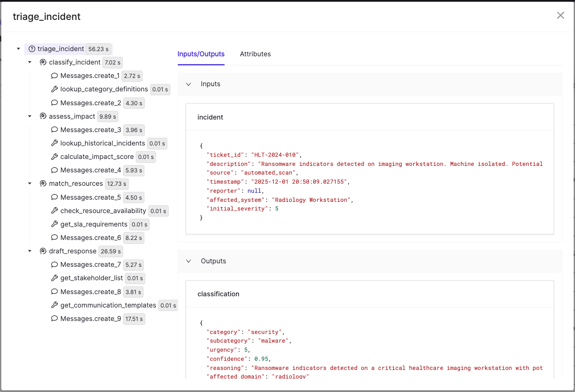Image resolution: width=575 pixels, height=392 pixels.
Task: Open the Messages.create_1 span
Action: click(90, 76)
